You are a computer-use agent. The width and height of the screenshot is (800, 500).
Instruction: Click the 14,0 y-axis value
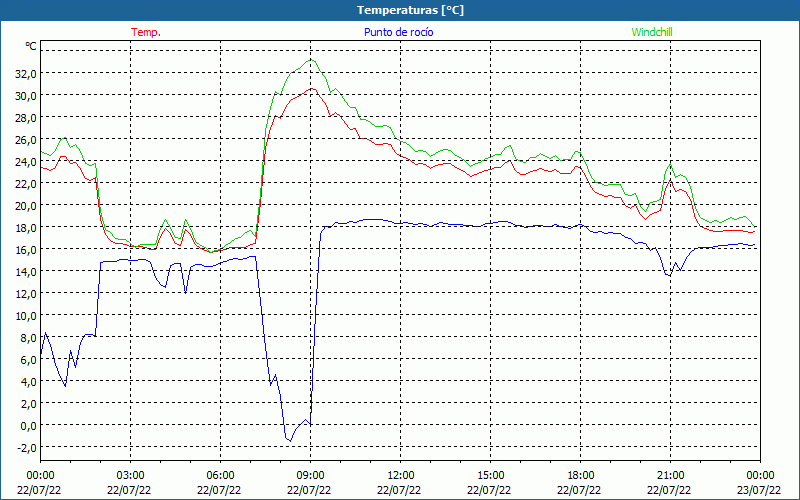click(x=26, y=272)
